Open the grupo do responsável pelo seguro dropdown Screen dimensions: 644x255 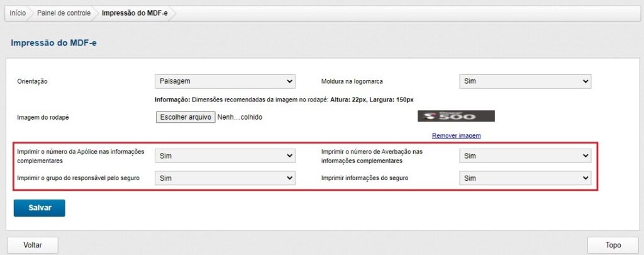[225, 178]
